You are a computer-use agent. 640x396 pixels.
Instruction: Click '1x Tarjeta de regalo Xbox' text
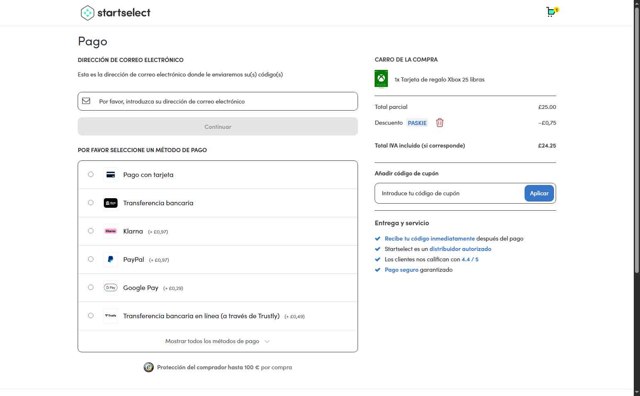[x=440, y=79]
